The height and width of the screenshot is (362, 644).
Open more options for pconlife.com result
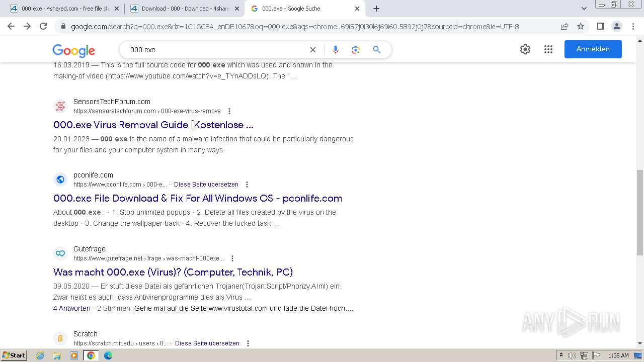[x=247, y=185]
